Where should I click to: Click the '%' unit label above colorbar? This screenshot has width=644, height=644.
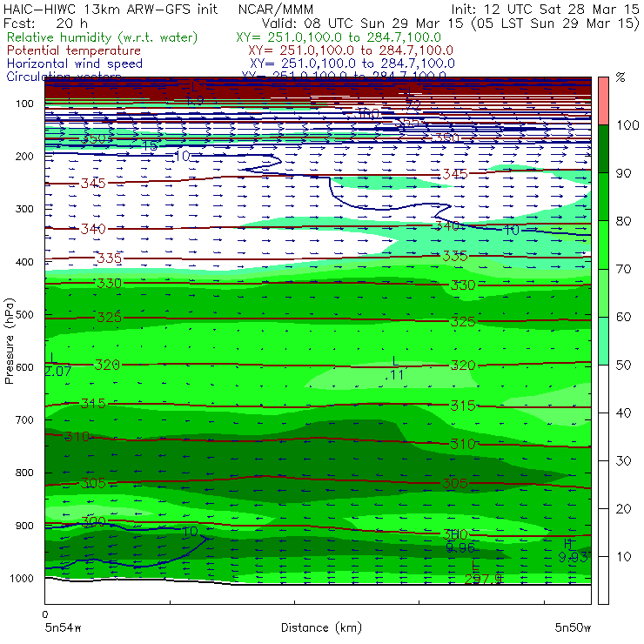pyautogui.click(x=621, y=77)
